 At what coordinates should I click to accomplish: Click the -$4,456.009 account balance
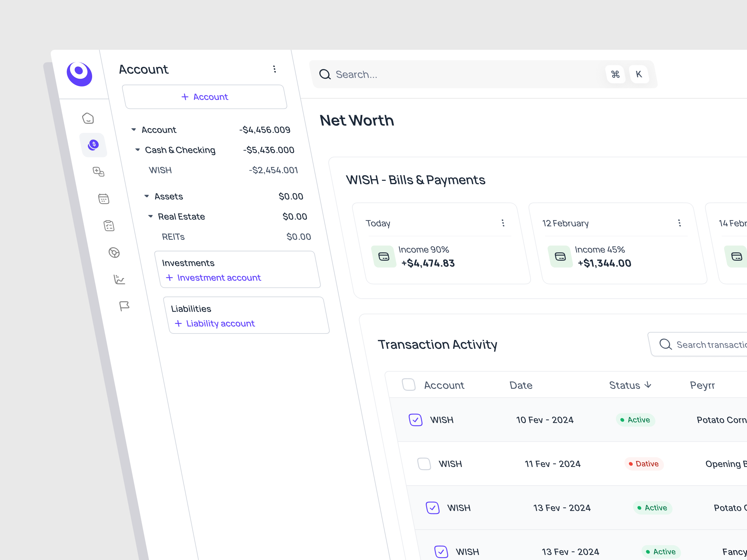(x=265, y=130)
